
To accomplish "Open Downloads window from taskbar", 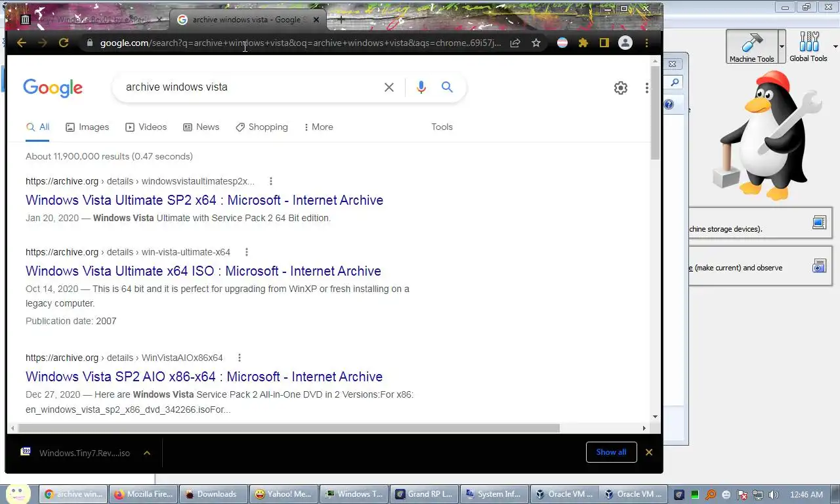I will 213,494.
